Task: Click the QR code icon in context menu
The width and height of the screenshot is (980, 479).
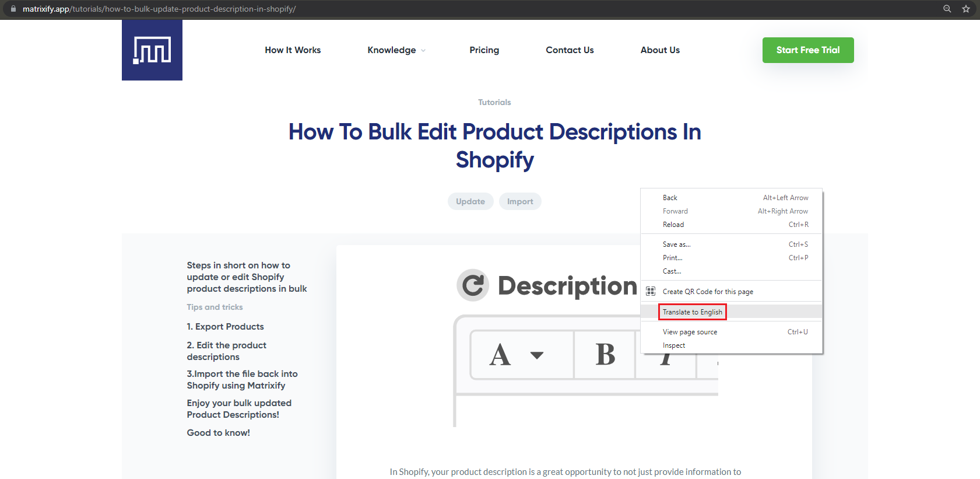Action: pyautogui.click(x=651, y=291)
